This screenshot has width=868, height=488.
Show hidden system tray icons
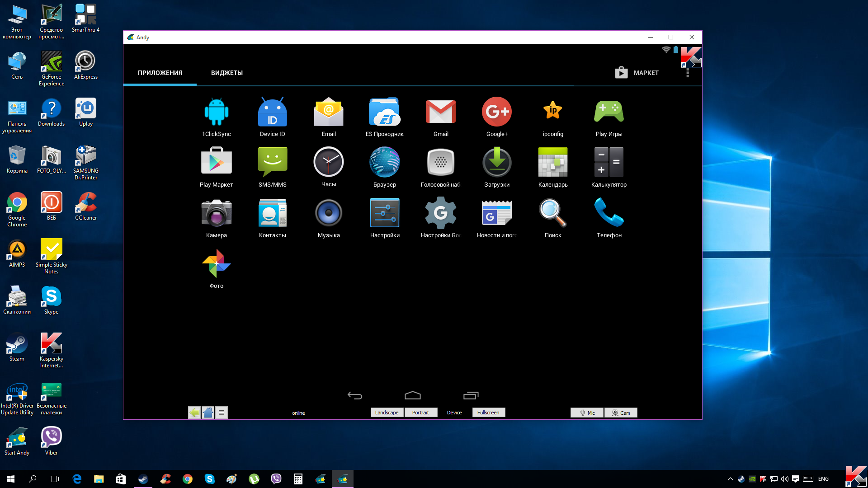tap(730, 479)
